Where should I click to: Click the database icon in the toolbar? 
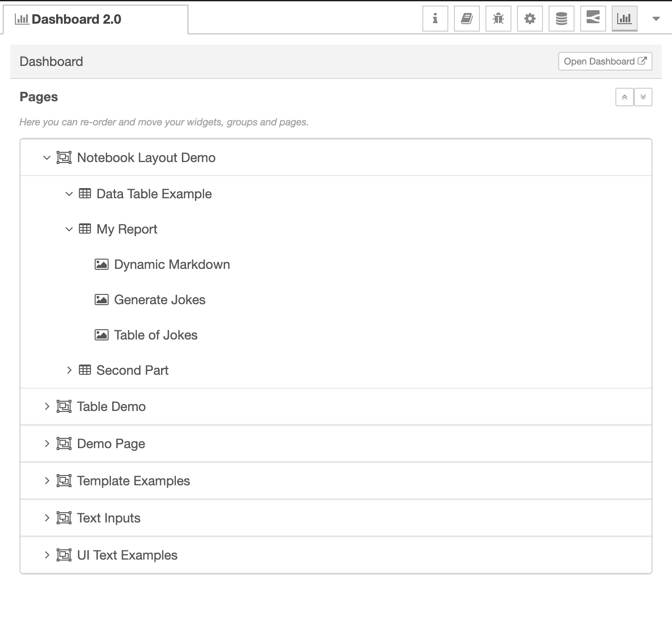pos(561,19)
